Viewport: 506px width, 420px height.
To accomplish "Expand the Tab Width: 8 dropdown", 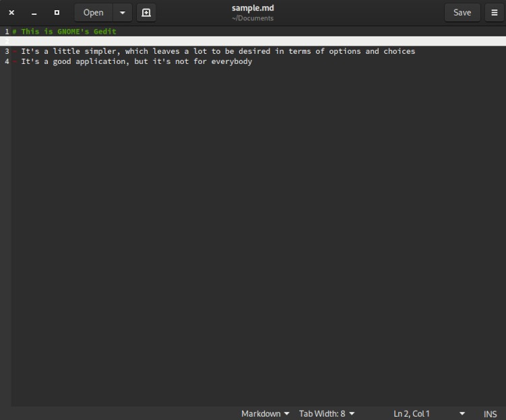I will tap(326, 413).
